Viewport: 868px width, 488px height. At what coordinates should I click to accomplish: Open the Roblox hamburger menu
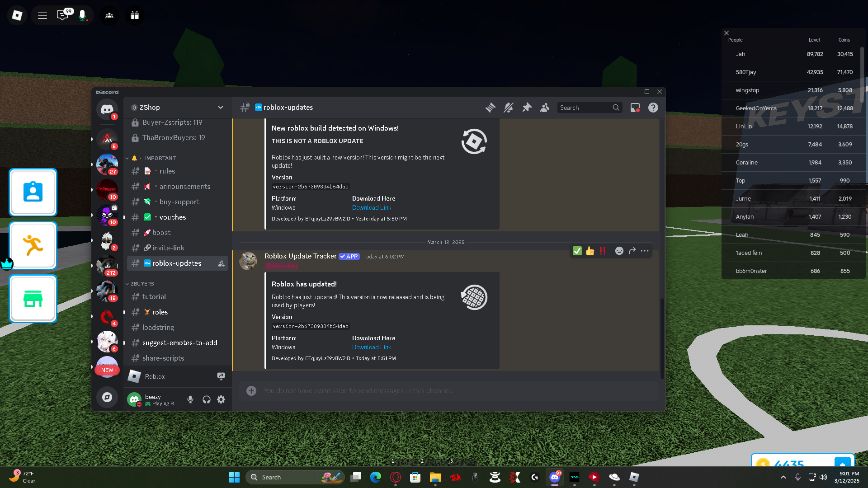(42, 15)
